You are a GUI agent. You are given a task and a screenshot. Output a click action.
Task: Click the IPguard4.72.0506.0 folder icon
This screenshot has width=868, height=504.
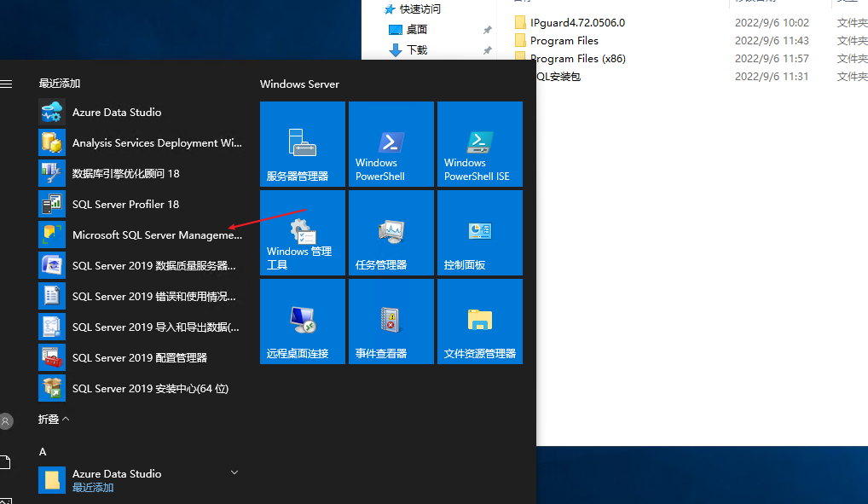click(520, 22)
